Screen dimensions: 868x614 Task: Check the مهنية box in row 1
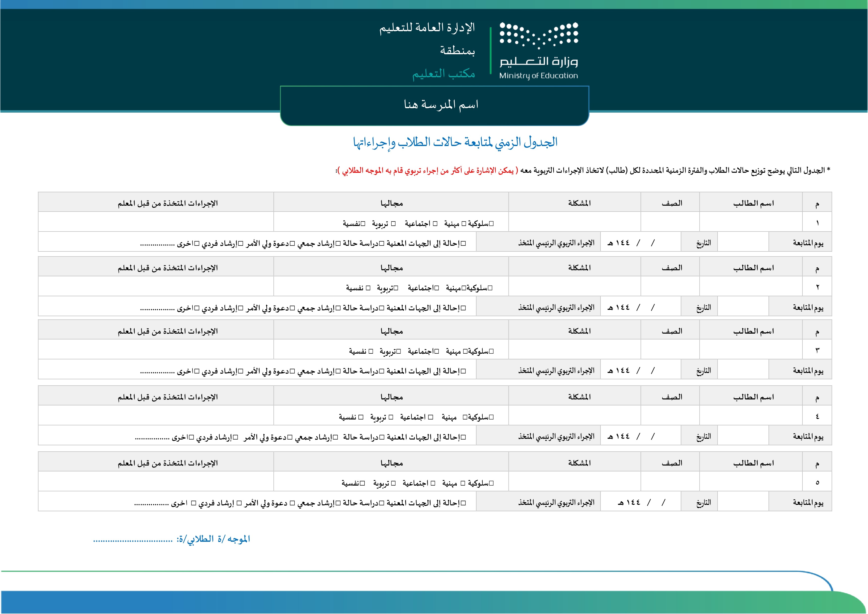(x=464, y=224)
